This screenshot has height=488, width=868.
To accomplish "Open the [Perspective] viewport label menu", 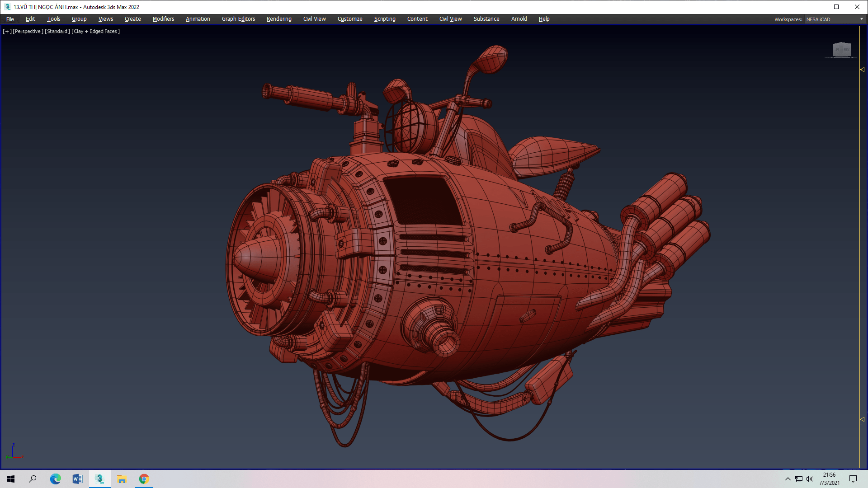I will click(28, 31).
